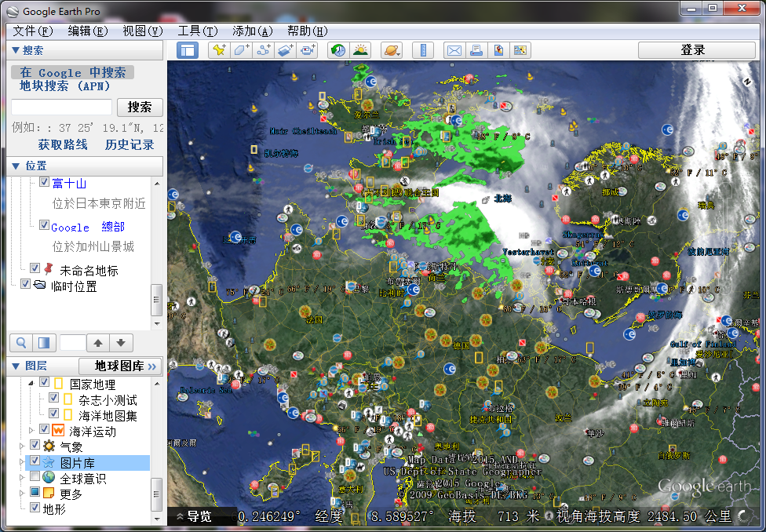The image size is (766, 532).
Task: Select 在 Google 中搜索 option
Action: [x=72, y=72]
